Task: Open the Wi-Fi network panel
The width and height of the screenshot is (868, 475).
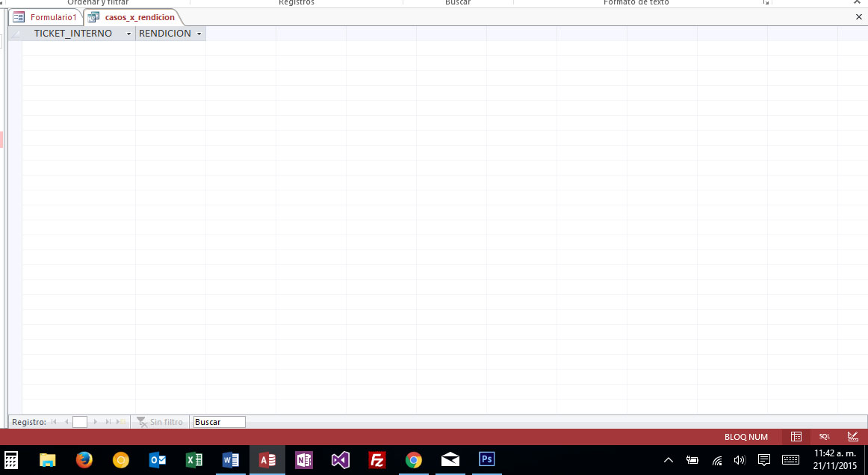Action: (x=717, y=461)
